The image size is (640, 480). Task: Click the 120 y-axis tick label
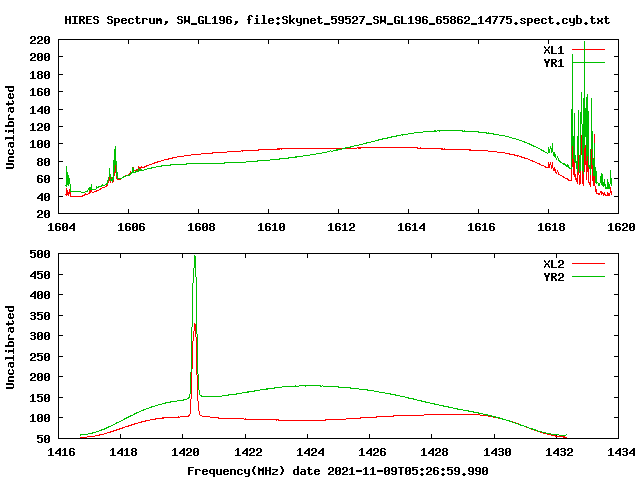40,127
